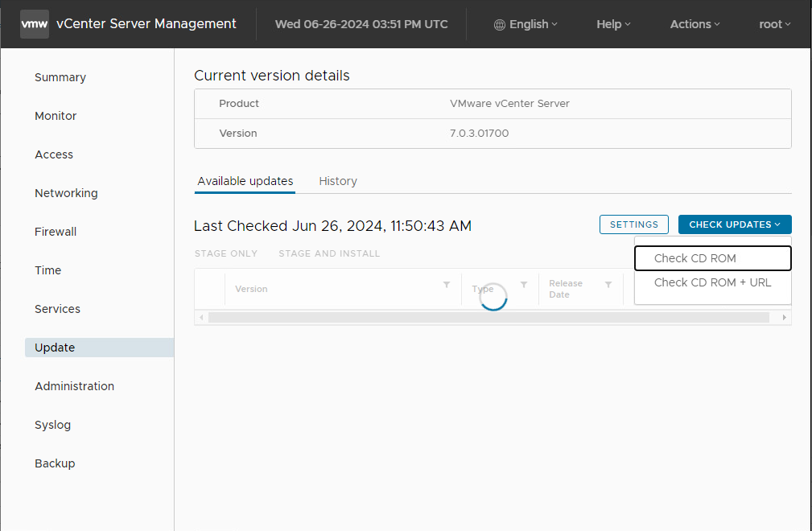
Task: Open filter for Type column
Action: click(524, 285)
